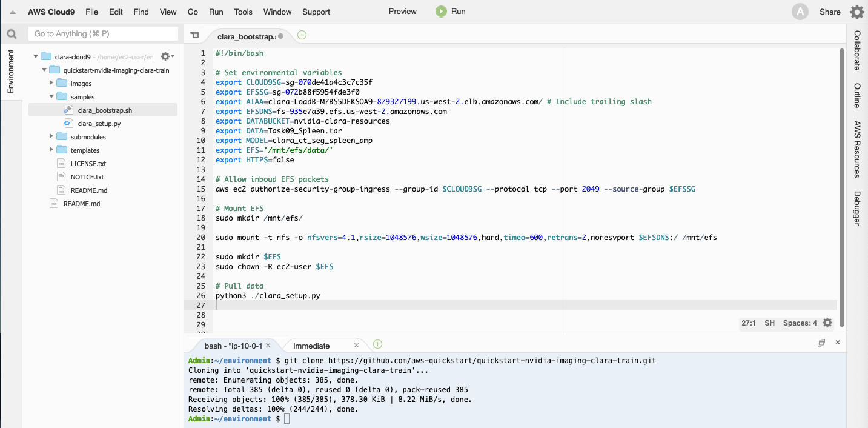Open the preferences gear icon at top right
Viewport: 868px width, 428px height.
click(856, 12)
